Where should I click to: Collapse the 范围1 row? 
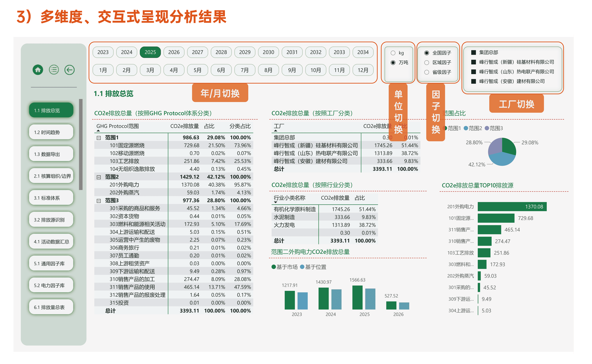pyautogui.click(x=99, y=138)
